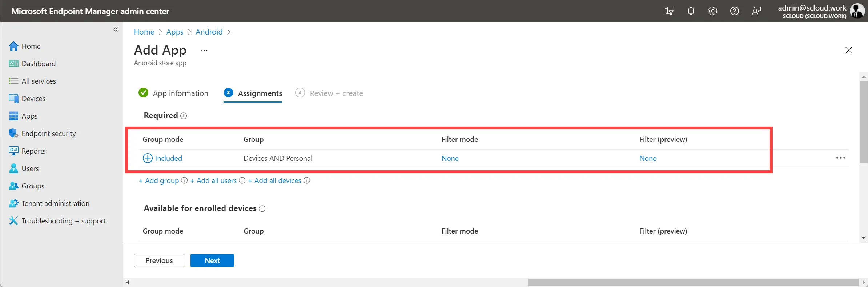
Task: Open the help question mark icon
Action: point(735,11)
